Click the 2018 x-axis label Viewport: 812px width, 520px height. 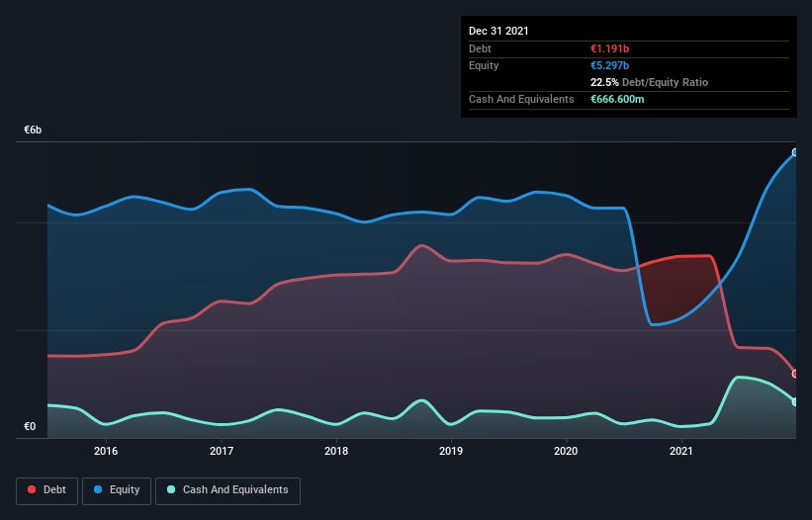click(336, 451)
